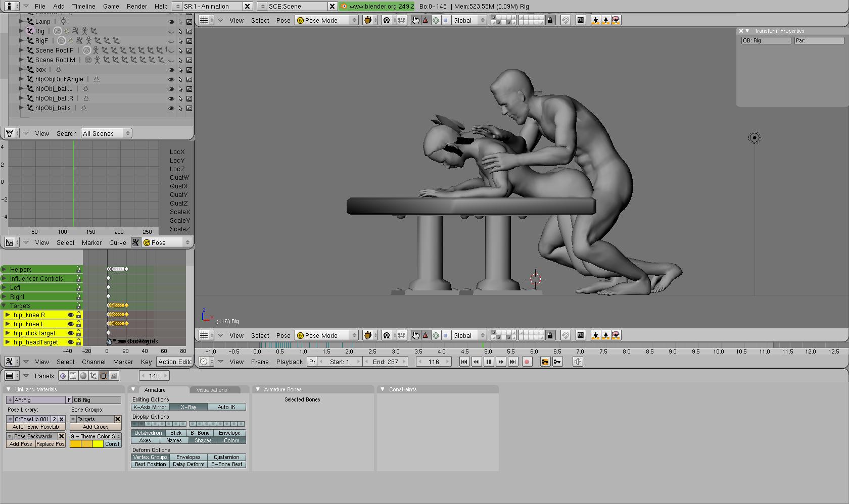Toggle lock on the hlp_knee.R channel
Image resolution: width=849 pixels, height=504 pixels.
pyautogui.click(x=78, y=315)
